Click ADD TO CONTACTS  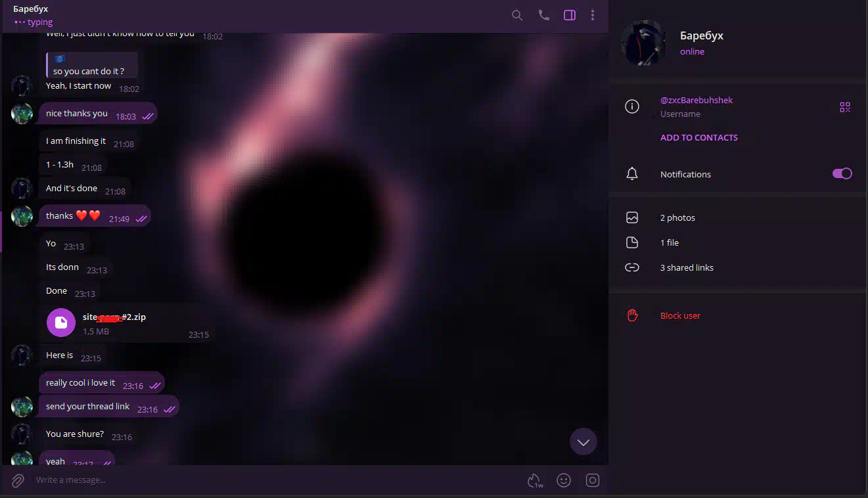point(698,137)
